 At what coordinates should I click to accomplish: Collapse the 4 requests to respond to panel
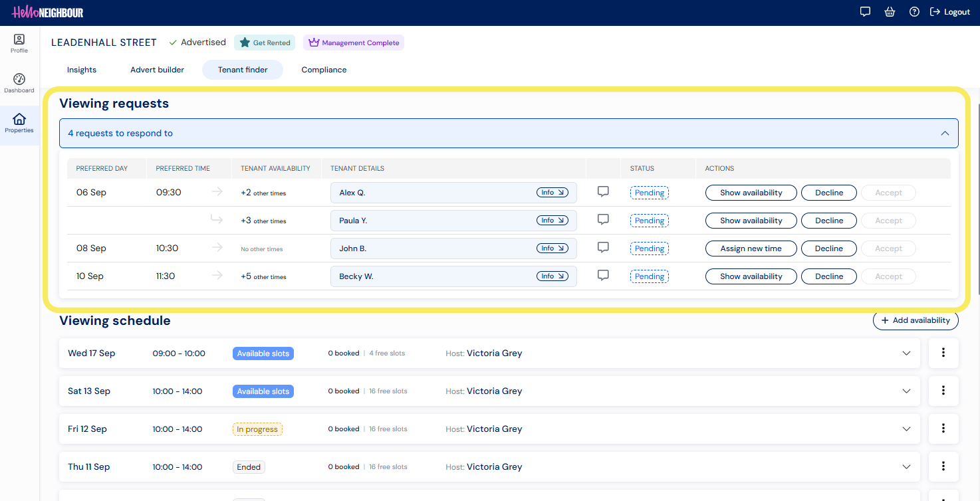click(509, 133)
